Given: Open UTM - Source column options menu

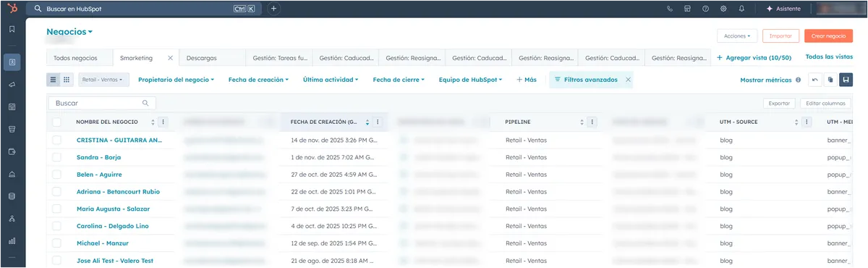Looking at the screenshot, I should [x=807, y=122].
